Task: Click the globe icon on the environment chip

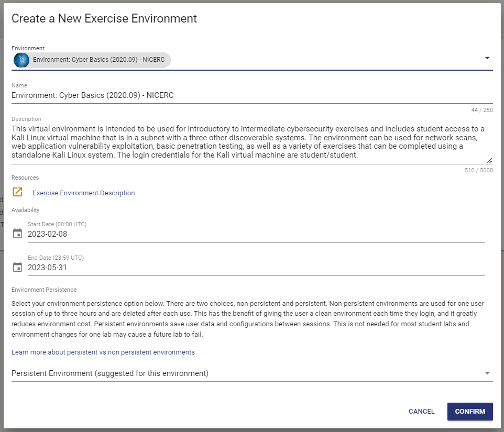Action: pyautogui.click(x=21, y=60)
